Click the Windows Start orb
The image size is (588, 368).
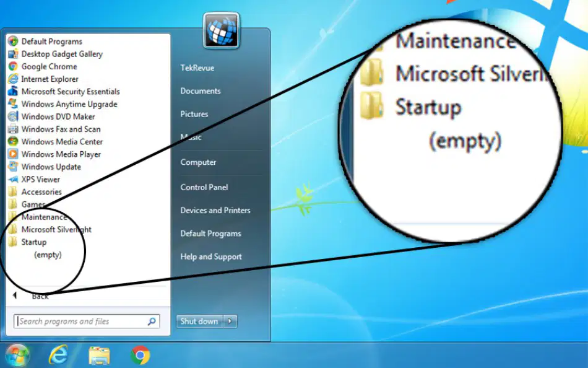point(17,355)
